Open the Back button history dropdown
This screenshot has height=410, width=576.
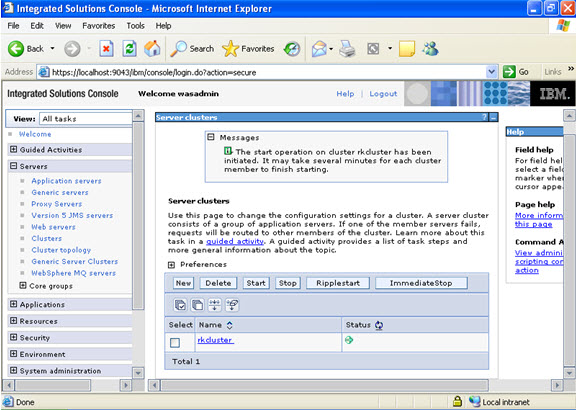click(x=52, y=48)
